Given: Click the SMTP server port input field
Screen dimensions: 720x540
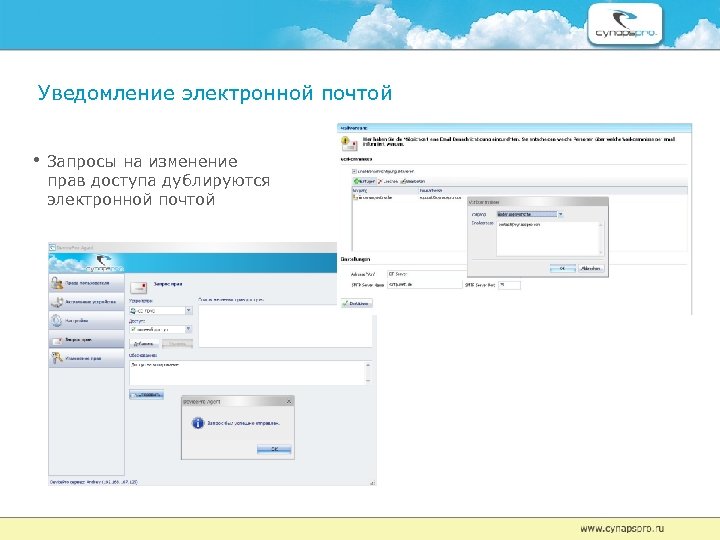Looking at the screenshot, I should [x=509, y=285].
